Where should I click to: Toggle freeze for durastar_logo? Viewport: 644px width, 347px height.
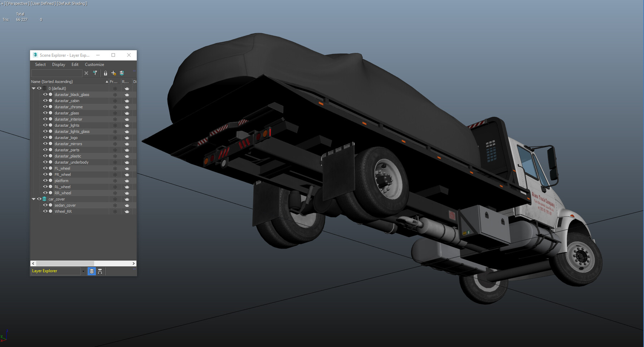point(115,138)
